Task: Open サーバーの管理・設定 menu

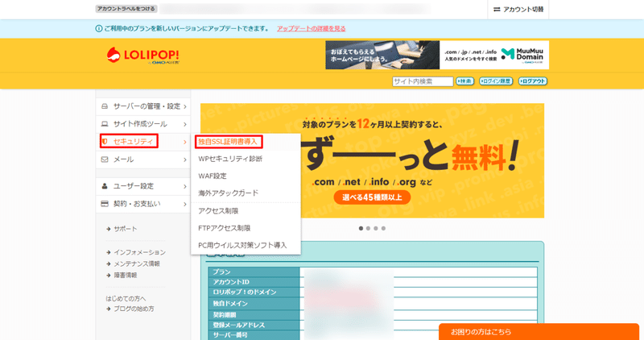Action: [x=143, y=106]
